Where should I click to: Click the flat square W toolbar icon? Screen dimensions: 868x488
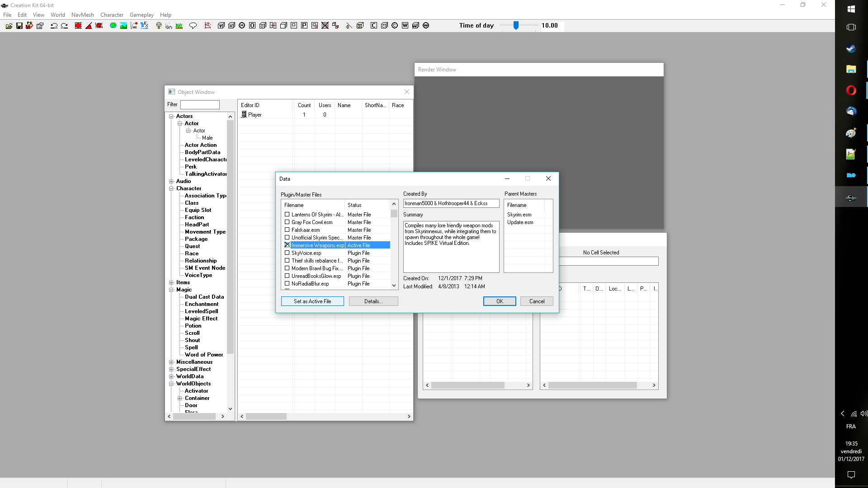click(x=405, y=26)
